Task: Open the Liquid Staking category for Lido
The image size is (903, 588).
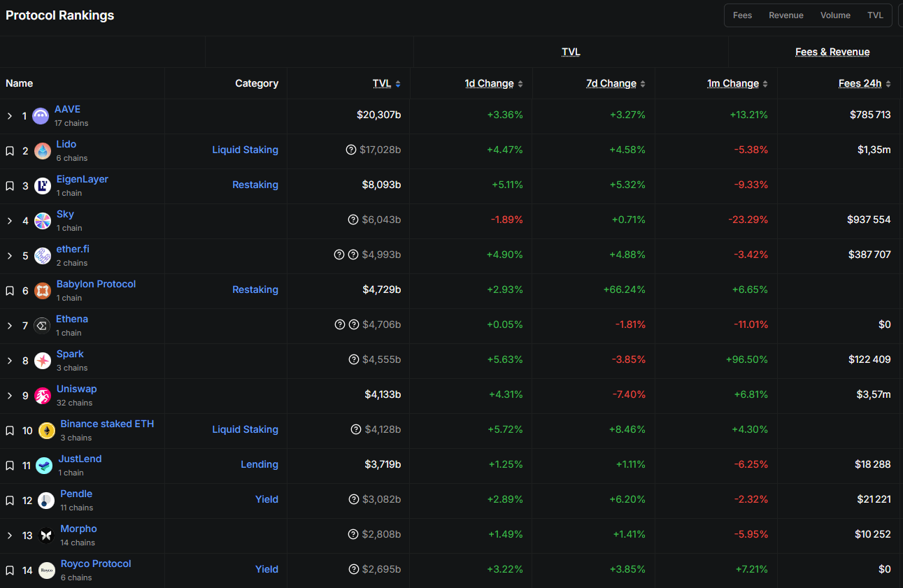Action: pos(245,150)
